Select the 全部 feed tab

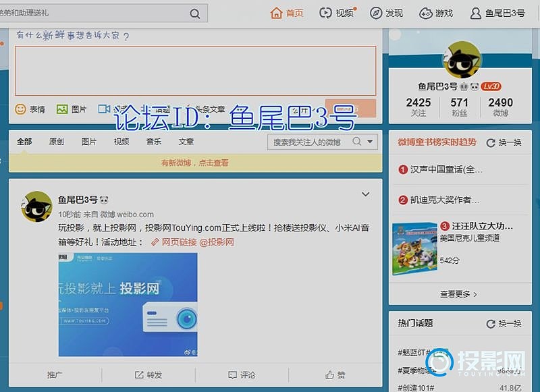click(24, 142)
